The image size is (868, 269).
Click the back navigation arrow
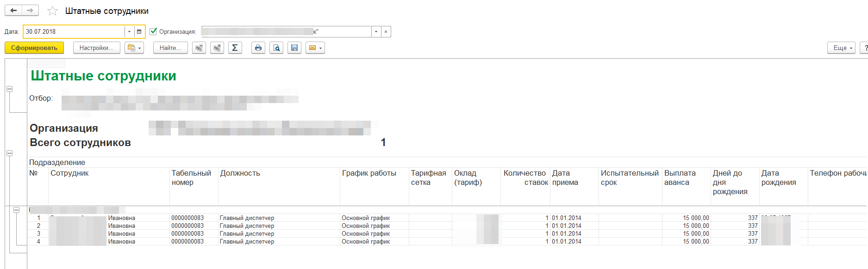[13, 11]
